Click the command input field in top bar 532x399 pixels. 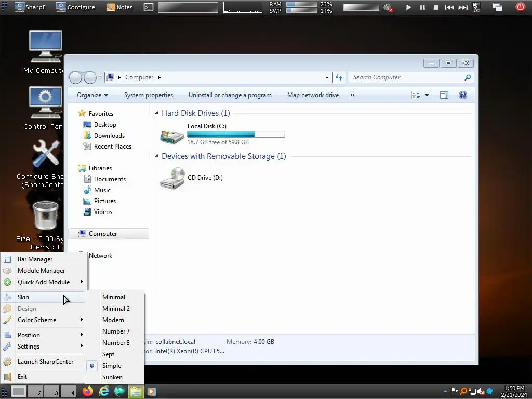188,7
